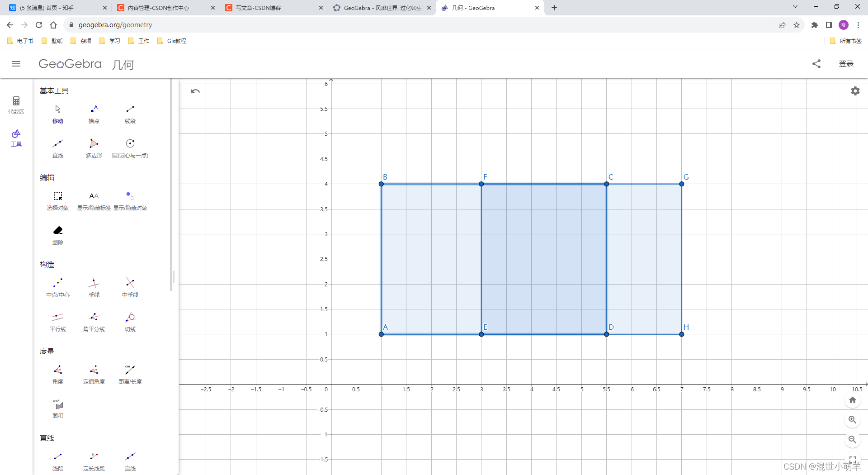Switch to the 工具 tools tab
Image resolution: width=868 pixels, height=475 pixels.
click(16, 138)
